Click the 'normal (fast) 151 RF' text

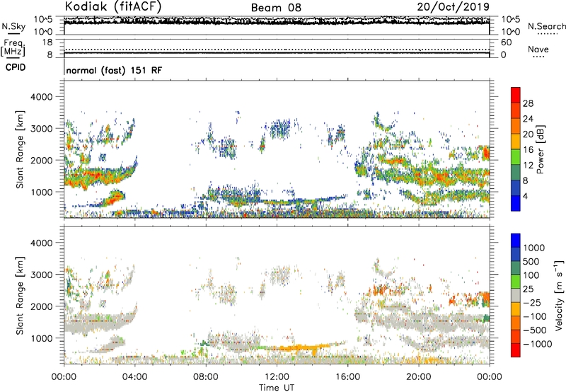[114, 70]
